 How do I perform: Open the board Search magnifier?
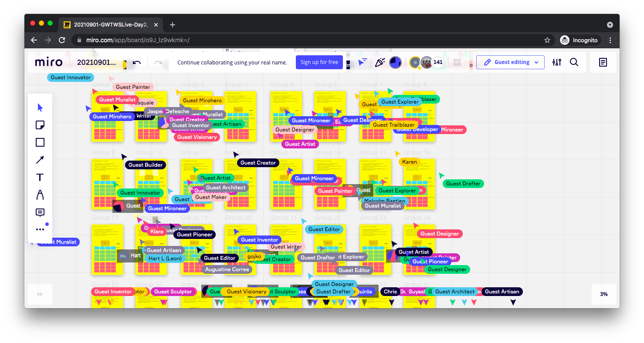click(574, 62)
